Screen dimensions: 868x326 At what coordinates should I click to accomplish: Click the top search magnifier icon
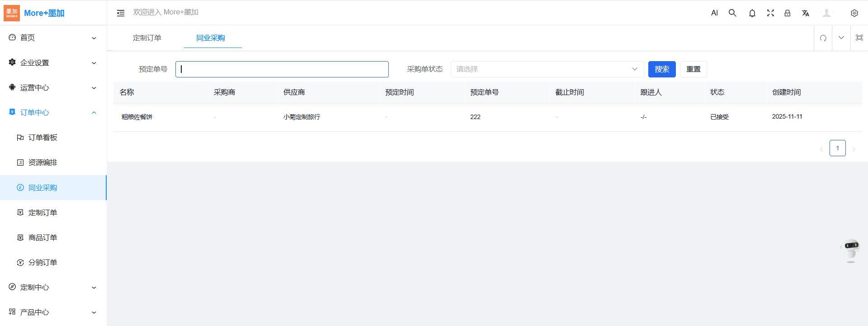(x=732, y=13)
